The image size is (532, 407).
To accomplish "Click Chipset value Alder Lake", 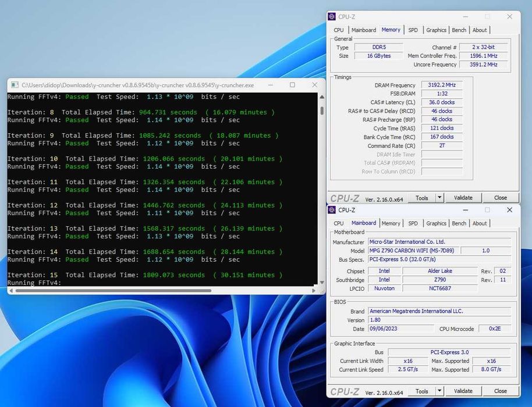I will (439, 271).
